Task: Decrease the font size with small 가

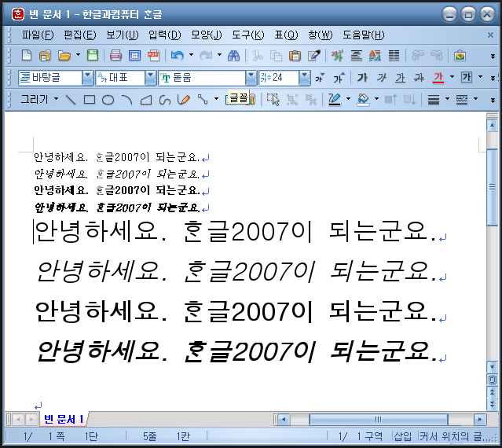Action: [320, 77]
